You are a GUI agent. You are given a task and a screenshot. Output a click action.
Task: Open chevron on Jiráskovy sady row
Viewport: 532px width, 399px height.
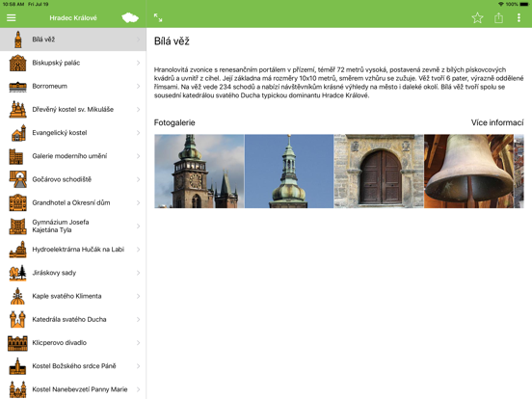(x=139, y=273)
